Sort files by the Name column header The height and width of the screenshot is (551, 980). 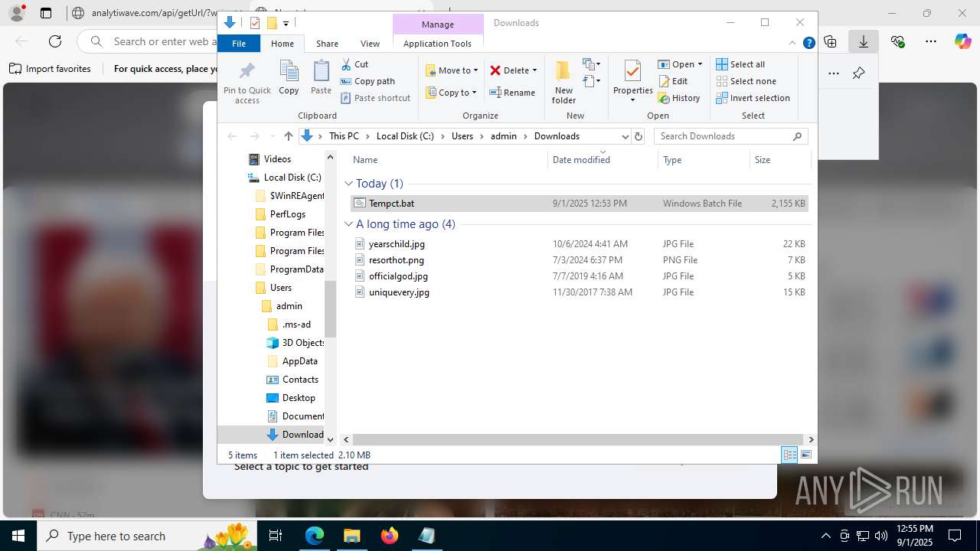coord(448,160)
